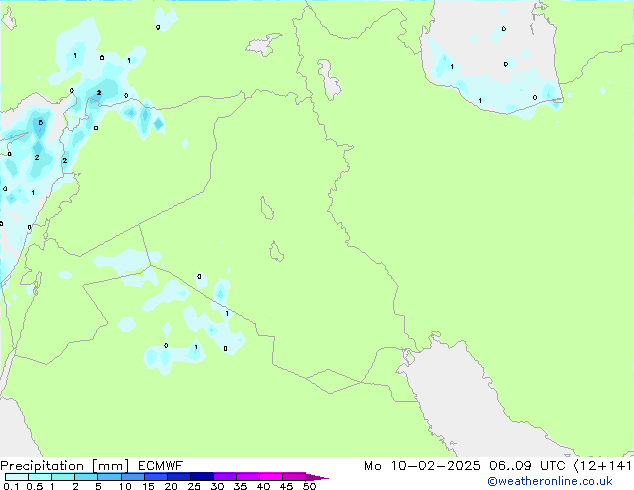Click the 25–30 mm dark navy swatch
This screenshot has height=490, width=634.
[x=202, y=477]
